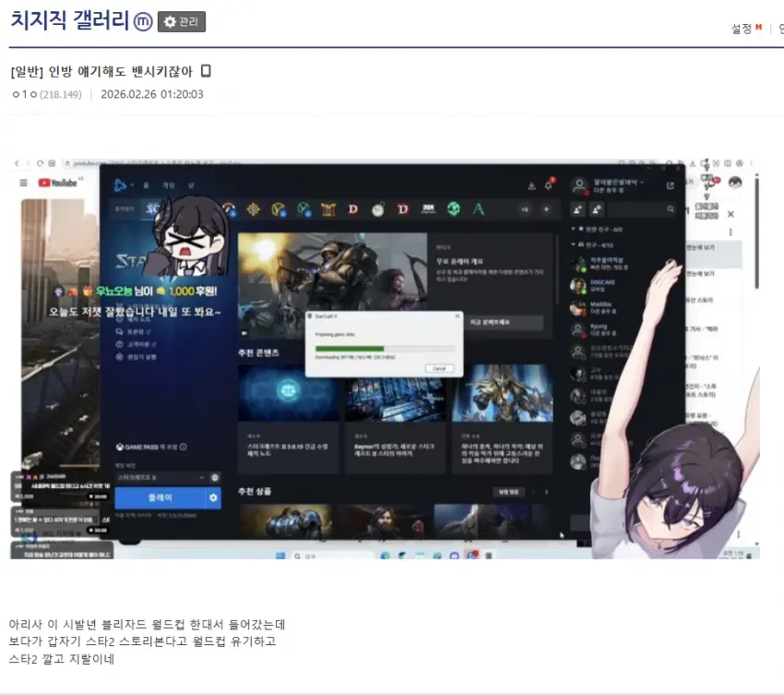Click the first add friend icon button
Screen dimensions: 784x695
coord(577,210)
